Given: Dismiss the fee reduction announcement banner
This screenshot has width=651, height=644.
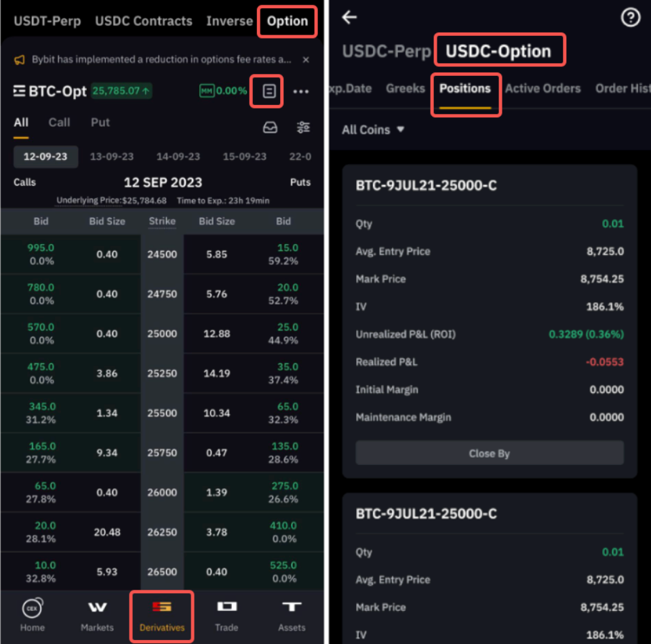Looking at the screenshot, I should 306,60.
